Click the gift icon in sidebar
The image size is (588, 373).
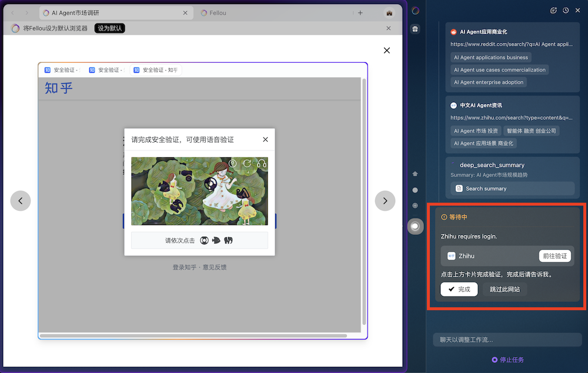[415, 29]
